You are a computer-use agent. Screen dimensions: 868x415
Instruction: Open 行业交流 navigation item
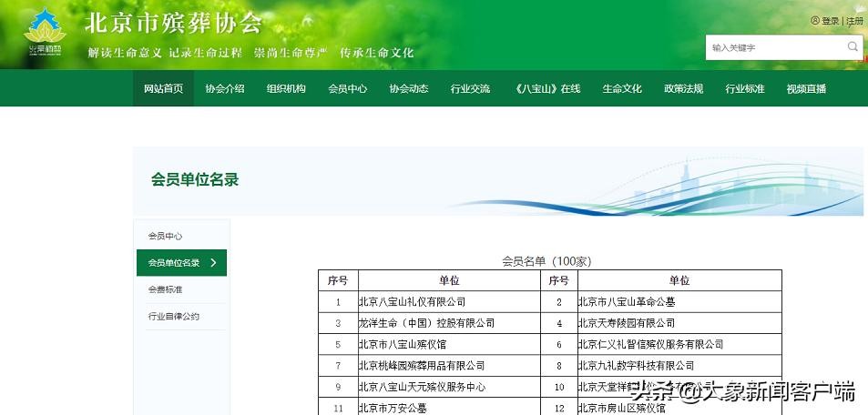tap(470, 88)
